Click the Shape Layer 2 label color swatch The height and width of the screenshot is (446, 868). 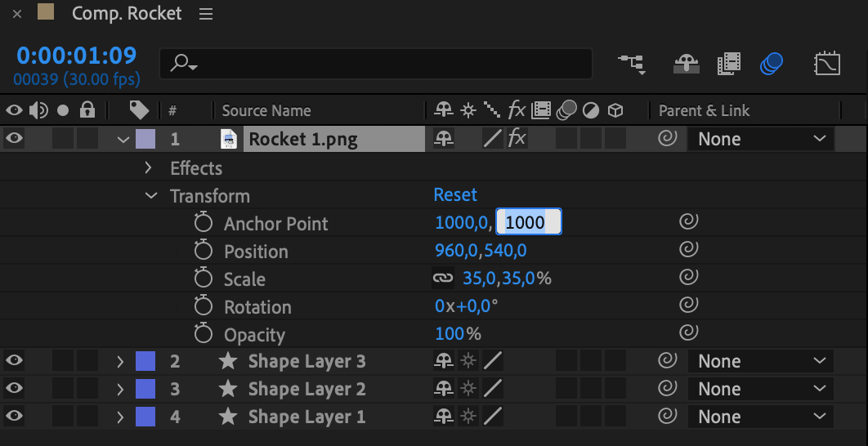pyautogui.click(x=145, y=389)
